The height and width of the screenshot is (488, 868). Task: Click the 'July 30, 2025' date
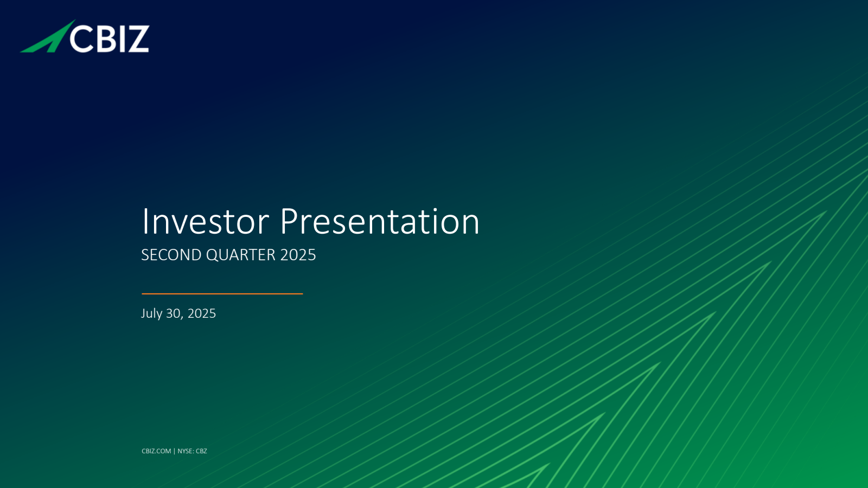pyautogui.click(x=178, y=313)
